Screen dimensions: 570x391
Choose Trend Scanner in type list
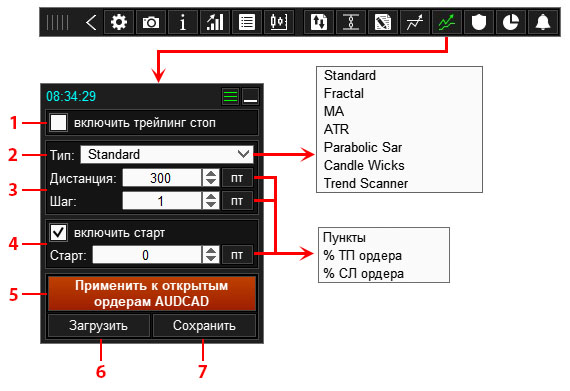(x=366, y=183)
